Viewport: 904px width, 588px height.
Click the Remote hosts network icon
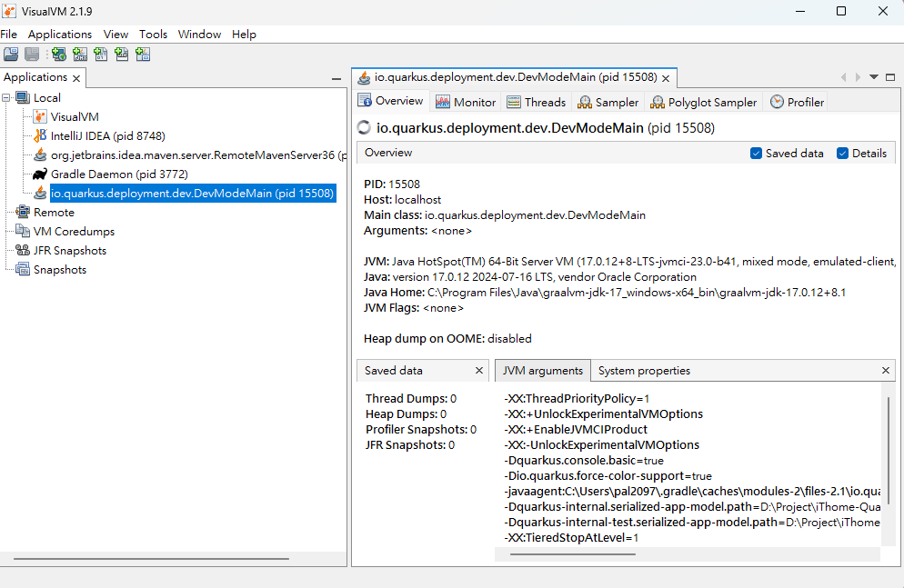23,212
